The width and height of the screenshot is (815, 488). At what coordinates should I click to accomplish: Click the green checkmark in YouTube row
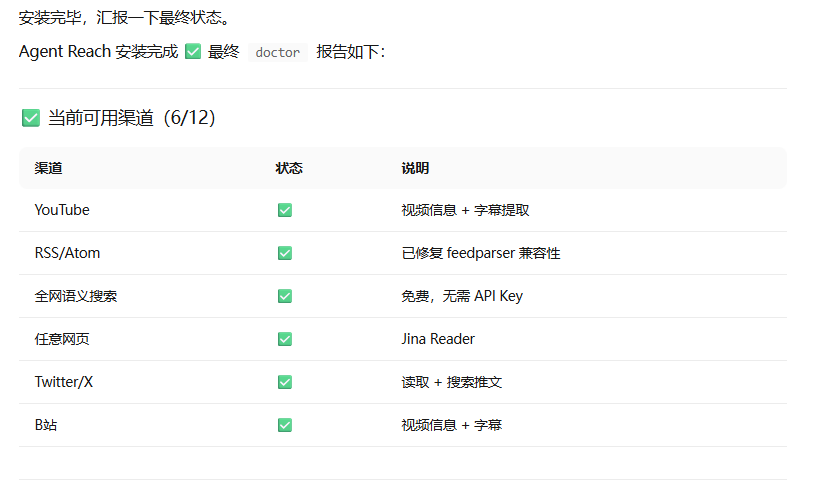coord(285,210)
